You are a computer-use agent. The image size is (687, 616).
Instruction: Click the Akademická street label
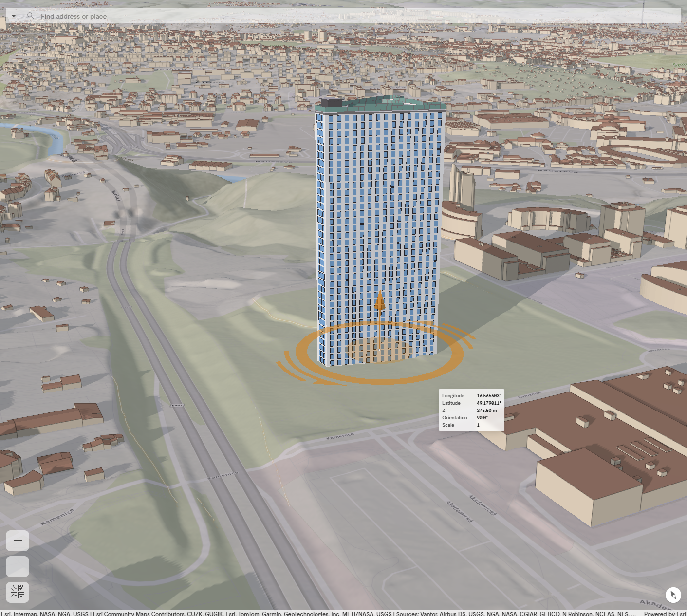point(482,505)
